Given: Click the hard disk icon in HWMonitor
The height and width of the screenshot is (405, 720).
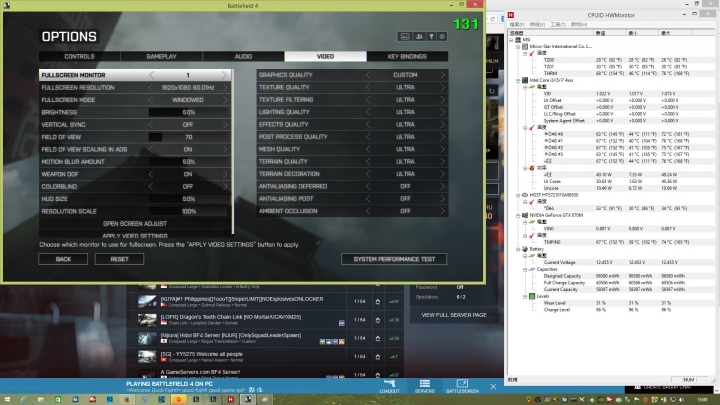Looking at the screenshot, I should [525, 195].
